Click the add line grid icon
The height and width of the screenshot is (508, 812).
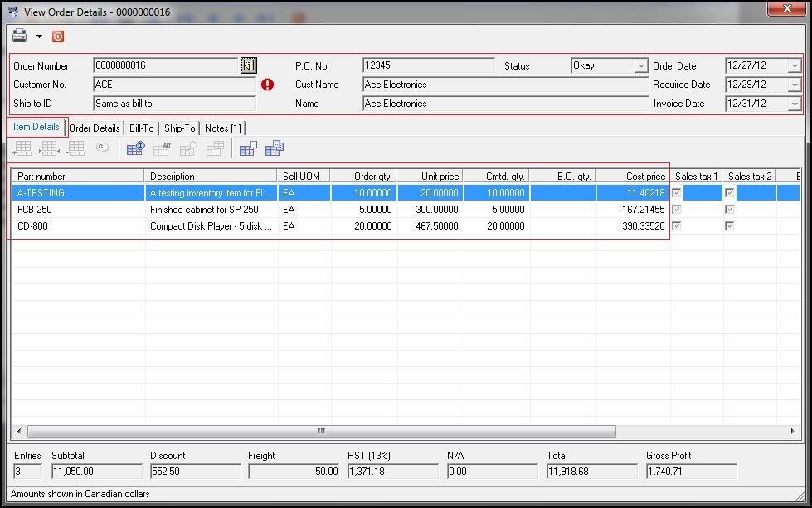click(22, 148)
